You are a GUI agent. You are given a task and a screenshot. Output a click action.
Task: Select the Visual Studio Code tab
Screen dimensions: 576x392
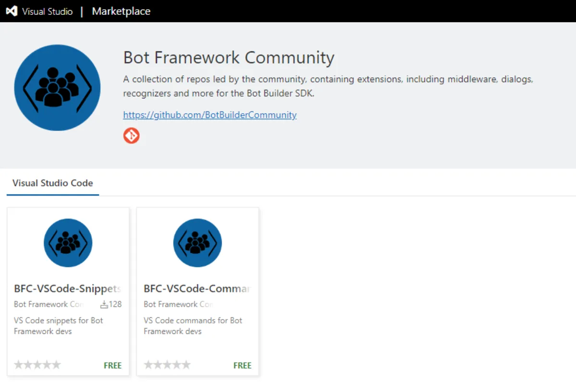click(53, 183)
